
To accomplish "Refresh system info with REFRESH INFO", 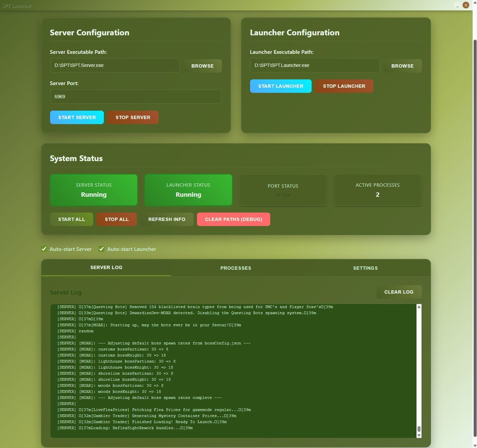I will 167,219.
